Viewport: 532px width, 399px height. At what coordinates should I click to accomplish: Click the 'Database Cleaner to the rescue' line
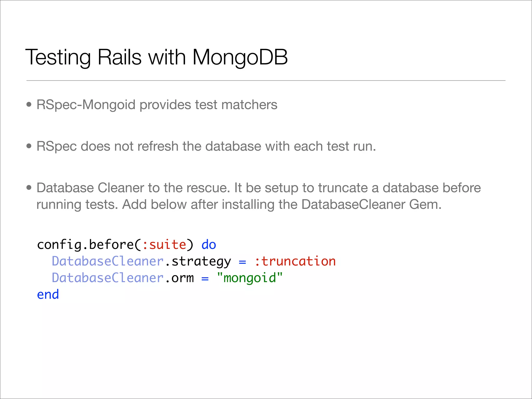coord(258,188)
